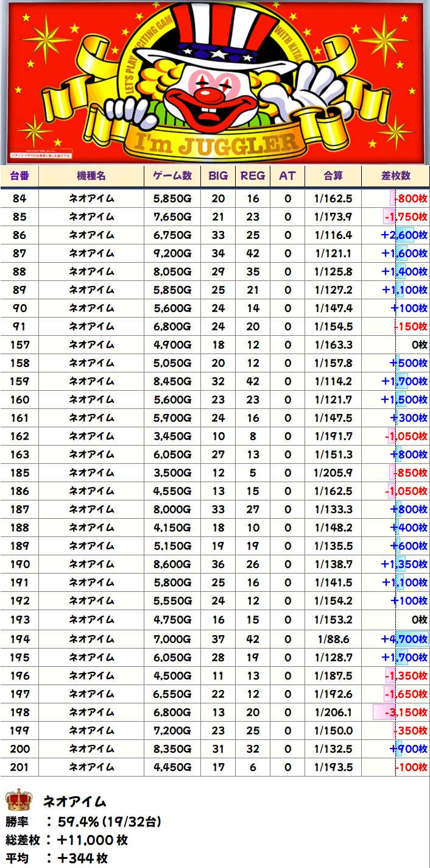Select machine number 84 in first row

coord(20,199)
